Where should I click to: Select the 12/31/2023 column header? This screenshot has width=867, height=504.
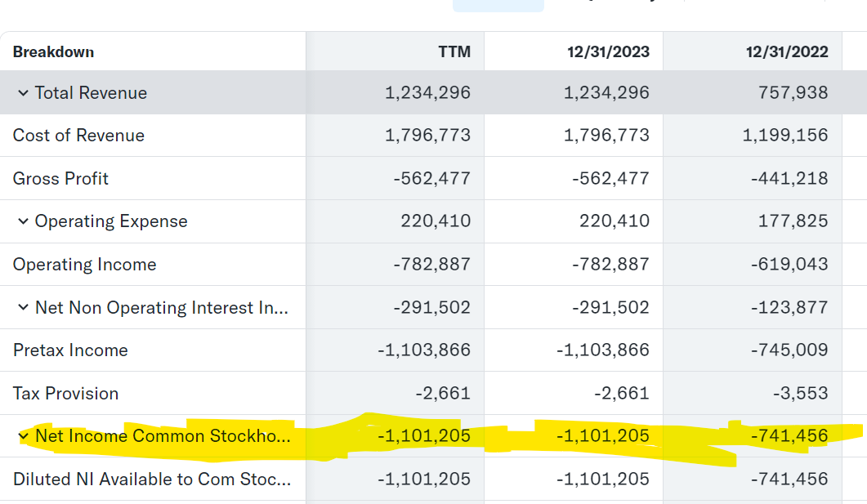pos(608,51)
